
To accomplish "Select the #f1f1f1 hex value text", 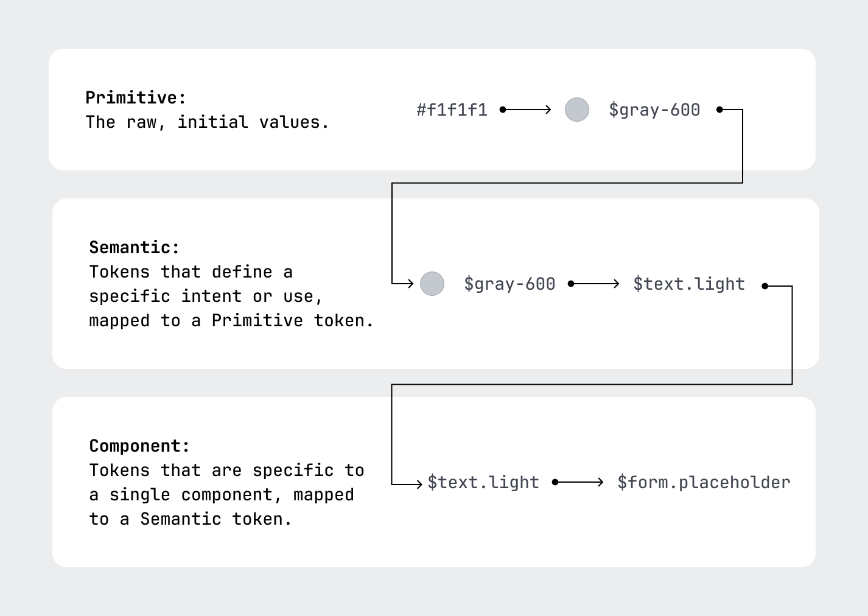I will pos(452,110).
